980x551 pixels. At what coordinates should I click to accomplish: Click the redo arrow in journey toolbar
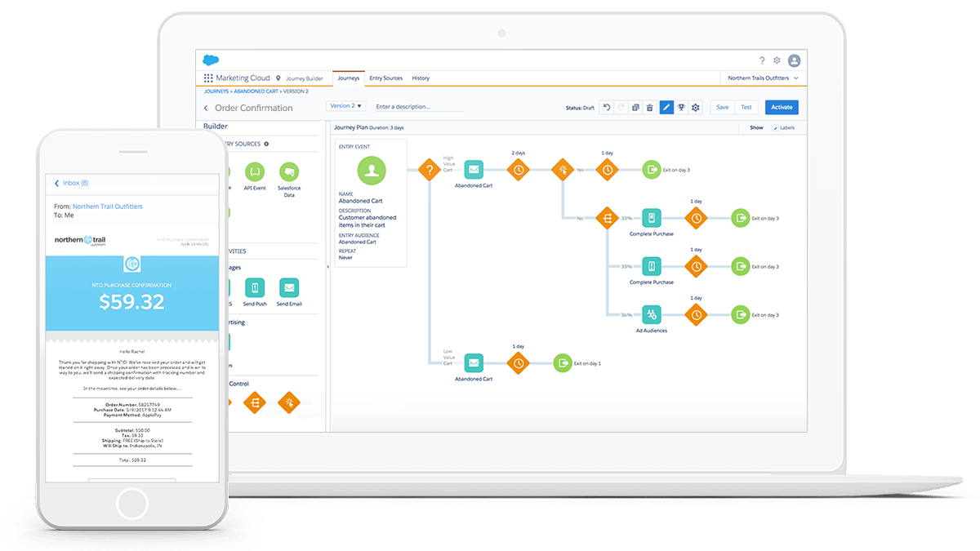coord(621,107)
